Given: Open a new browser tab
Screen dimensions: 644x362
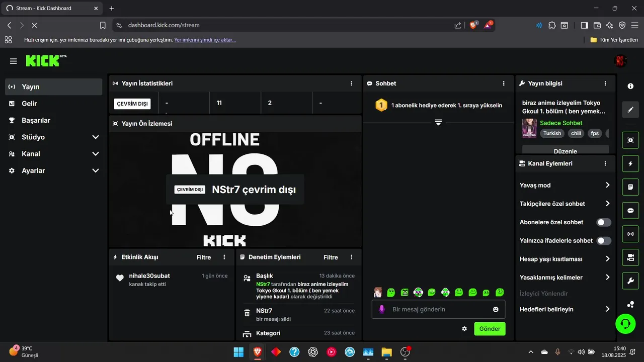Looking at the screenshot, I should pos(112,9).
